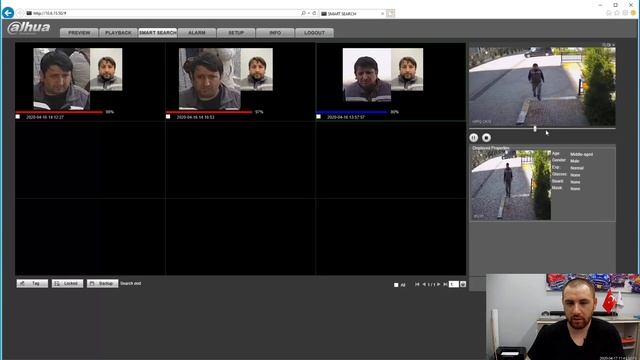Open a new browser tab
Screen dimensions: 640x360
click(x=390, y=14)
